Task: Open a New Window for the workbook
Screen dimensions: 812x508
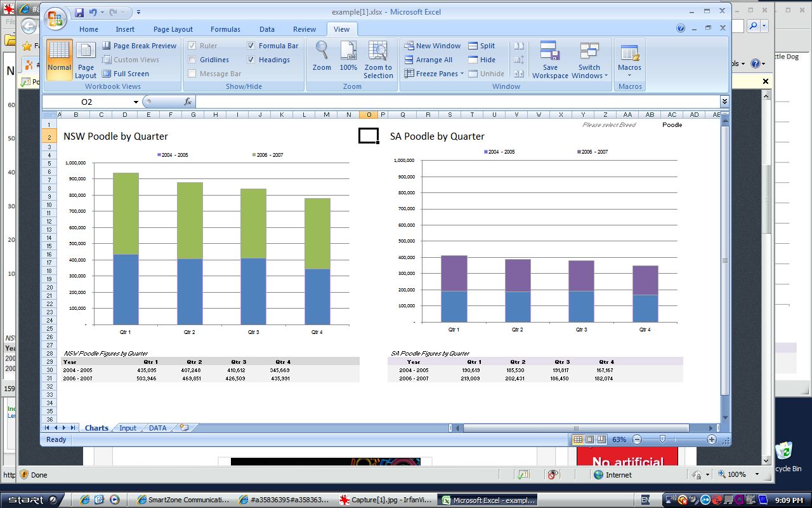Action: pos(433,46)
